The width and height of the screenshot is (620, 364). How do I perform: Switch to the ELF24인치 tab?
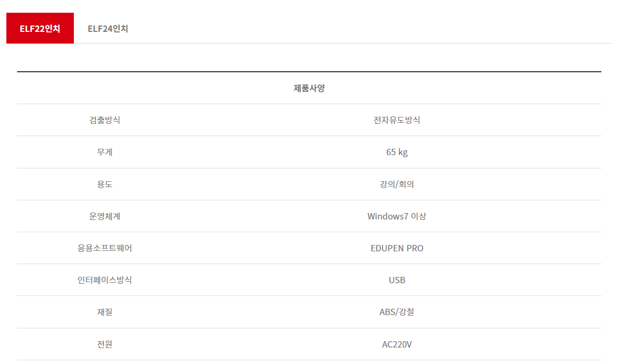108,29
